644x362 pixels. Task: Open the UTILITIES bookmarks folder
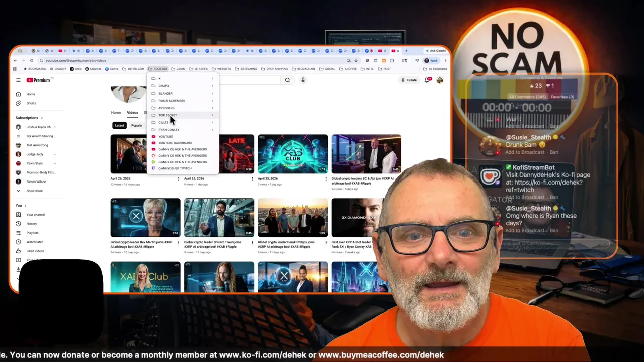click(198, 69)
